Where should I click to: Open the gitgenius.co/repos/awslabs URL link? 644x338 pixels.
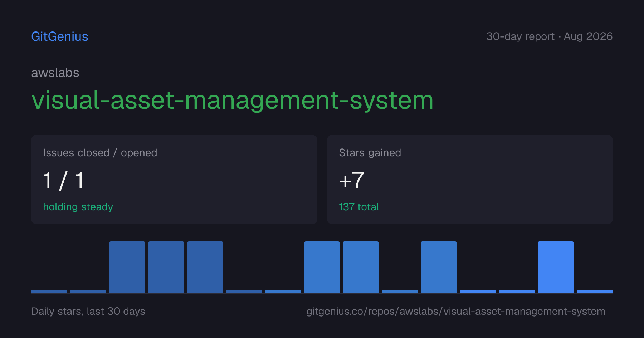click(456, 311)
